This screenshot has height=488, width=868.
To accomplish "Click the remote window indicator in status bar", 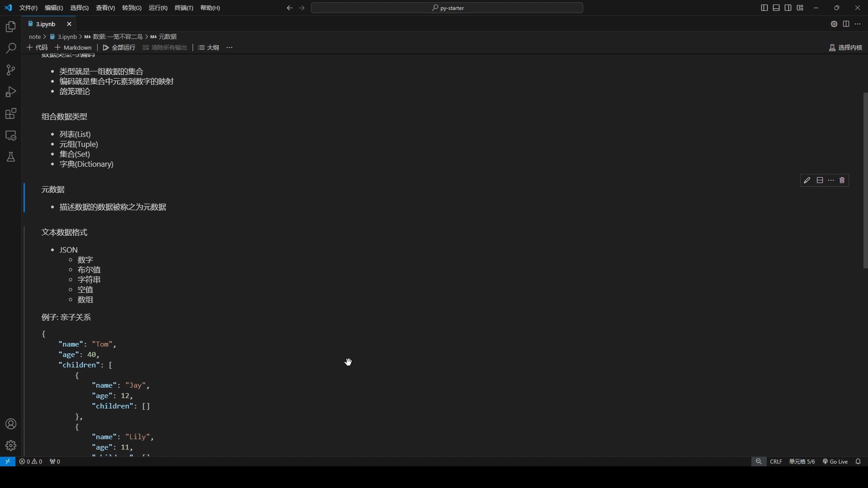I will [x=8, y=461].
